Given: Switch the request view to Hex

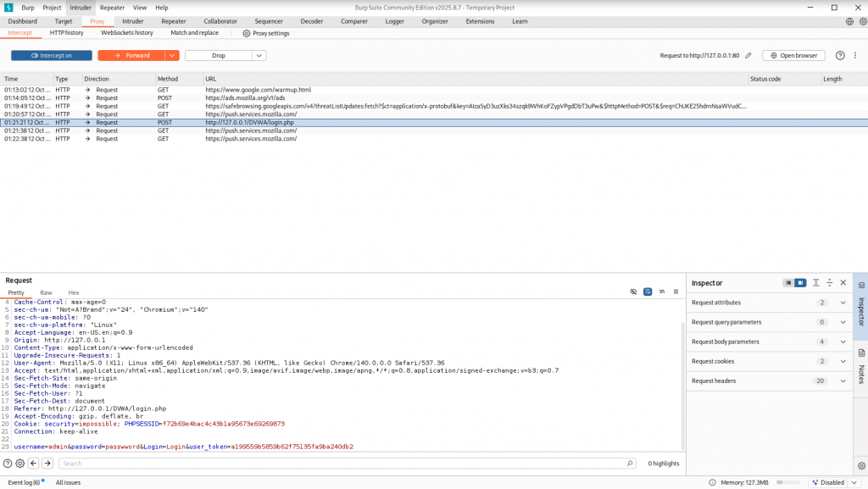Looking at the screenshot, I should pyautogui.click(x=74, y=292).
